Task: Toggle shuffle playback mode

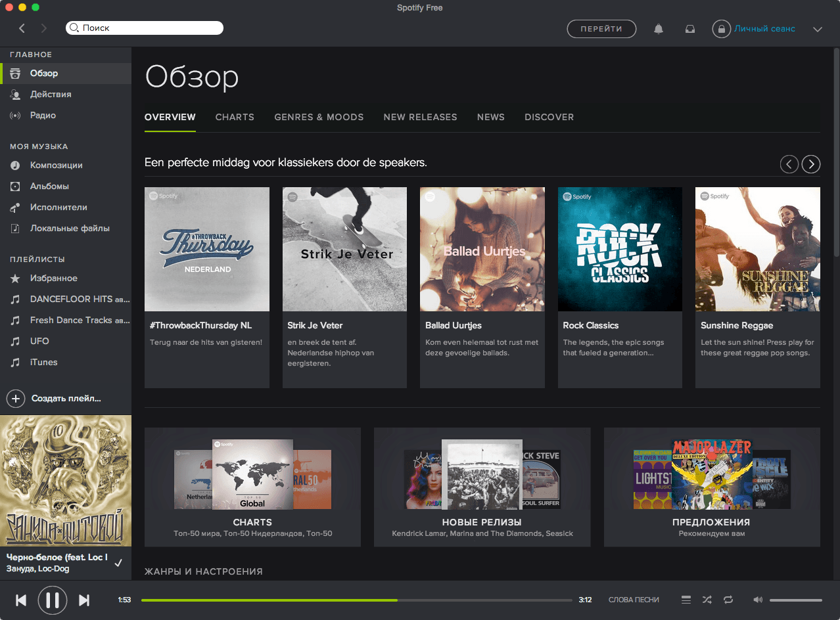Action: 707,600
